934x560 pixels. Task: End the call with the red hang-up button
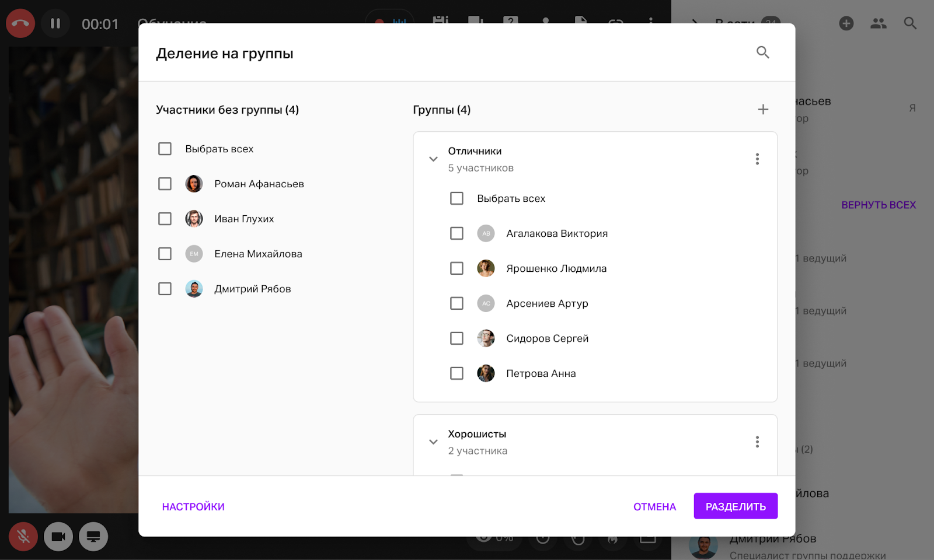[x=20, y=24]
